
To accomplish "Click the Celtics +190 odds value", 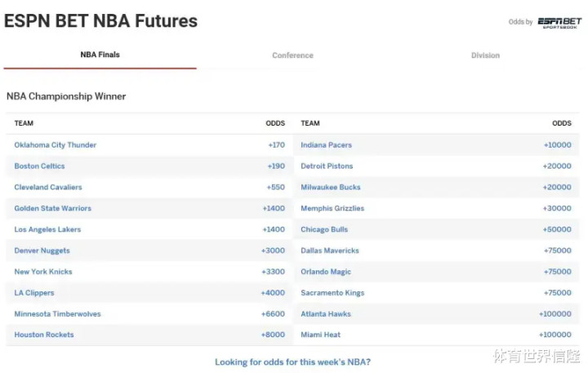I will coord(276,167).
